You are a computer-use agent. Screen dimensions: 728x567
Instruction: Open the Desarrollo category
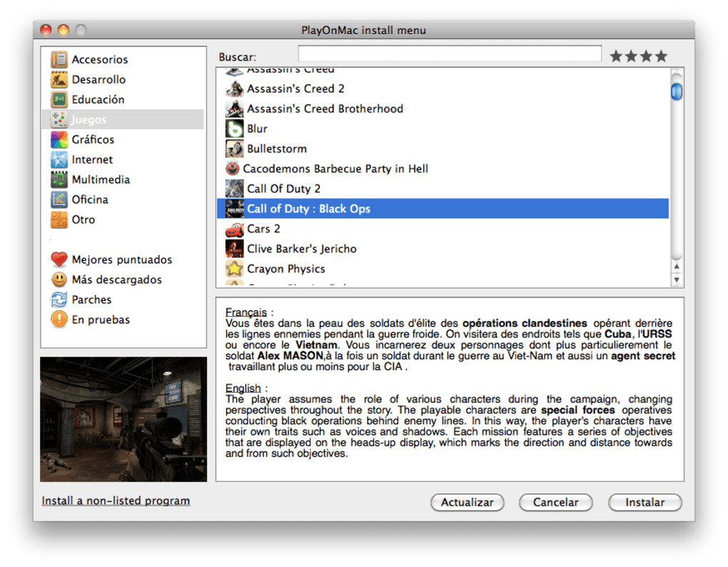click(123, 79)
